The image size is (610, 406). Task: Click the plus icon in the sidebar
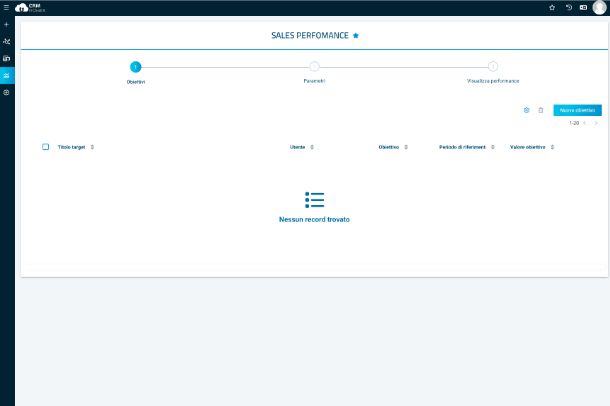point(6,24)
